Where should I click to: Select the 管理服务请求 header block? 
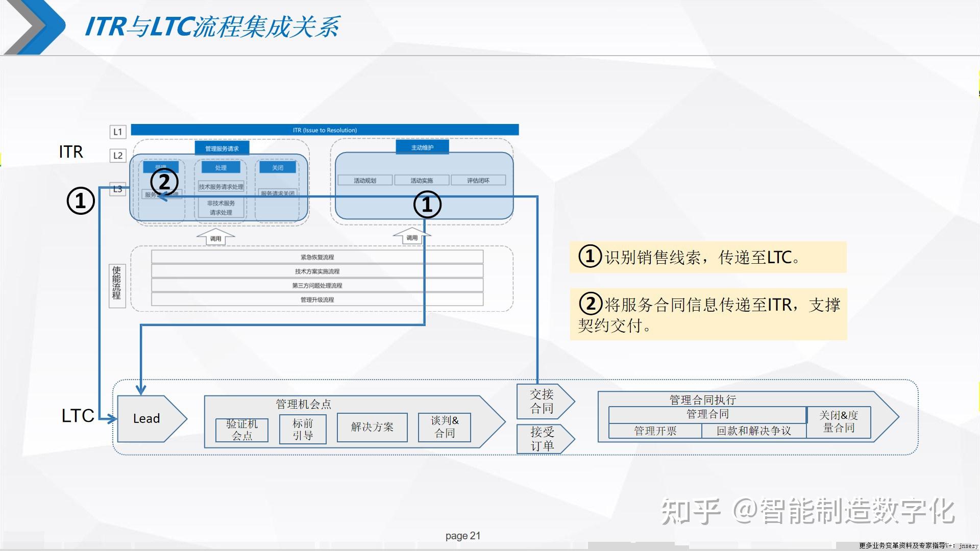coord(221,147)
